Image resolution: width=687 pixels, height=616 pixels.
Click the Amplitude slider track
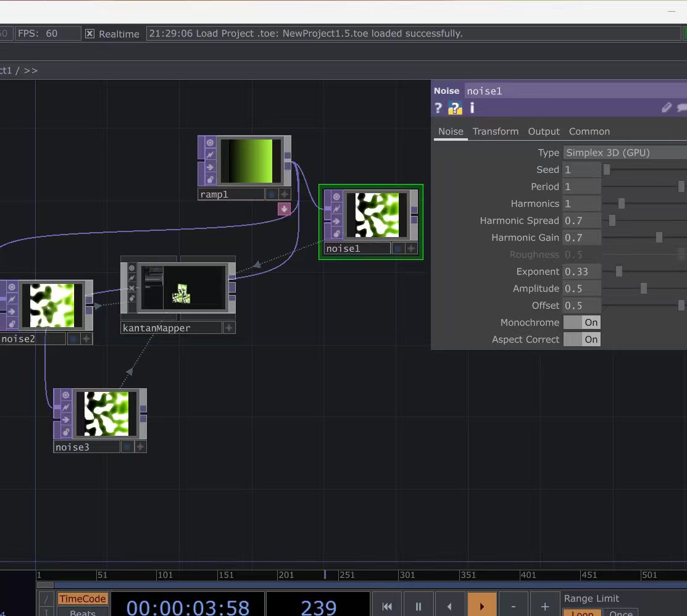point(644,288)
